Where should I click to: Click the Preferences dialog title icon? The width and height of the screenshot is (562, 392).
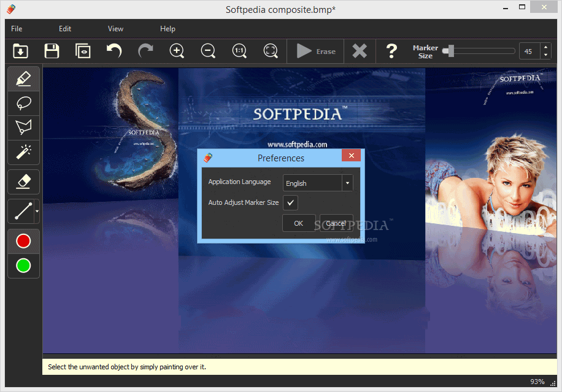pyautogui.click(x=208, y=158)
